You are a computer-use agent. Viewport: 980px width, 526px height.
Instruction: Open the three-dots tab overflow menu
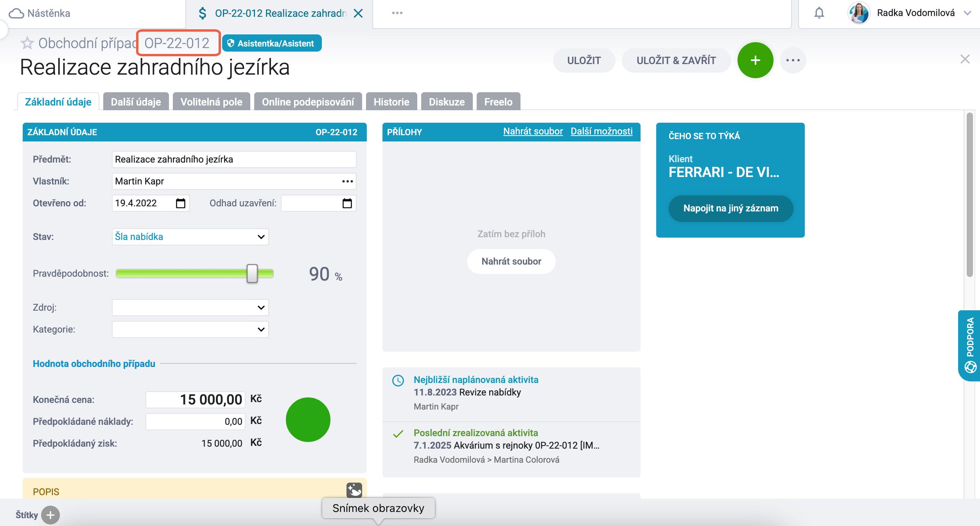click(397, 13)
